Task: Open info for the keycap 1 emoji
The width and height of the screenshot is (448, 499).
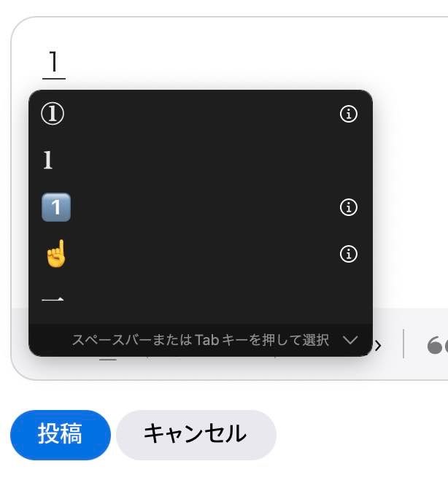Action: [349, 207]
